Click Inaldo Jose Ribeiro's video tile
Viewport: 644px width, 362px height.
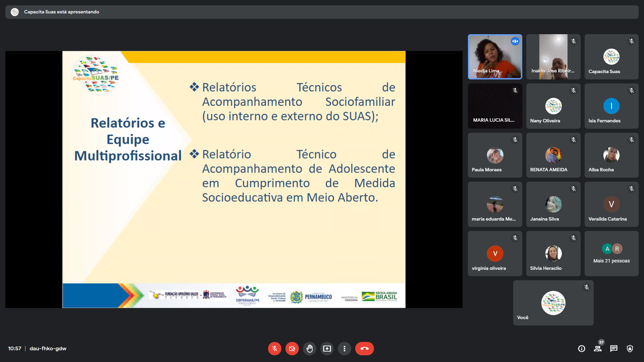tap(553, 57)
